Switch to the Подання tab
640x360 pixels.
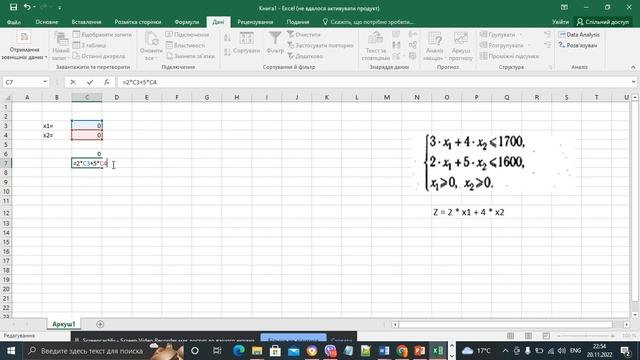tap(298, 22)
